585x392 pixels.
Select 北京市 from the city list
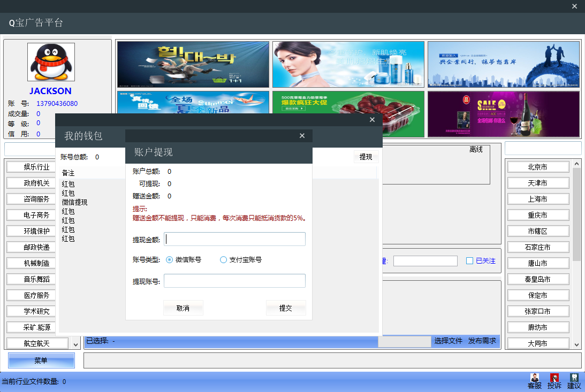pyautogui.click(x=537, y=167)
